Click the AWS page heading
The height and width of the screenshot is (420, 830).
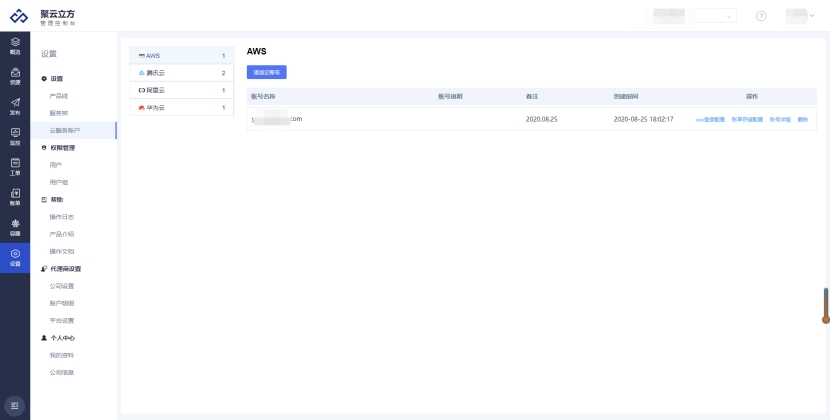tap(257, 51)
